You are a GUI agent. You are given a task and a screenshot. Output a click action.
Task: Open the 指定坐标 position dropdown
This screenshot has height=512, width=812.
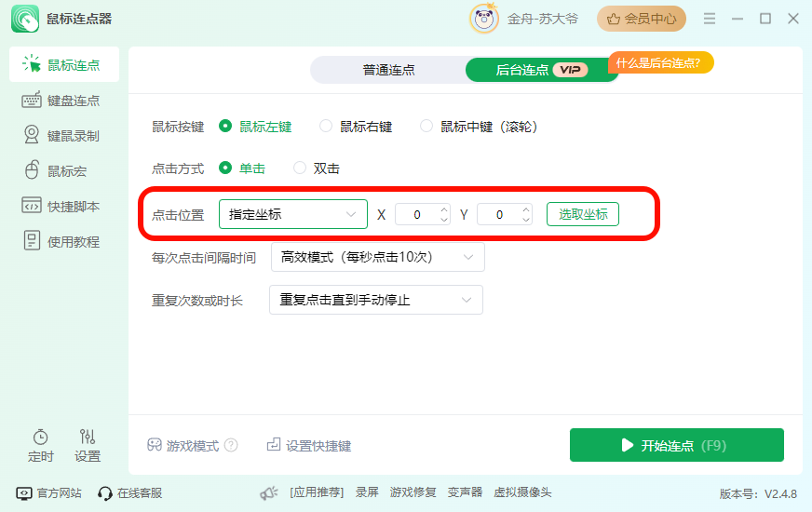(x=293, y=214)
